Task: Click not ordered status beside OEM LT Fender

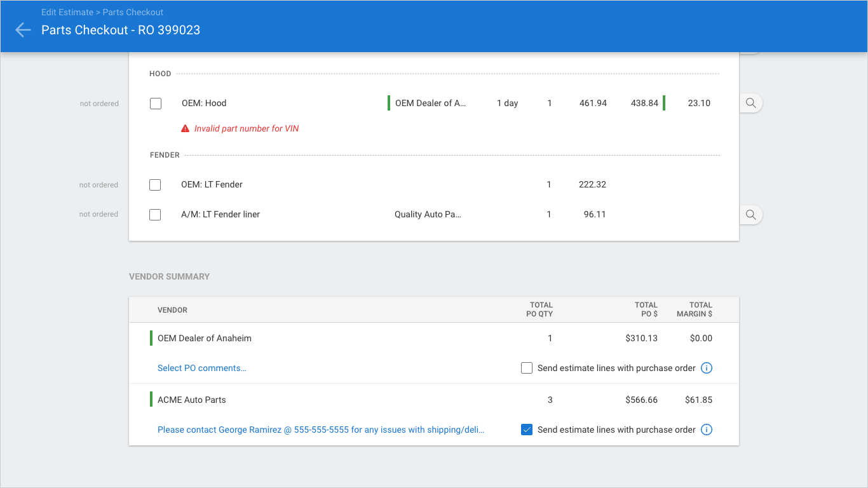Action: click(x=98, y=185)
